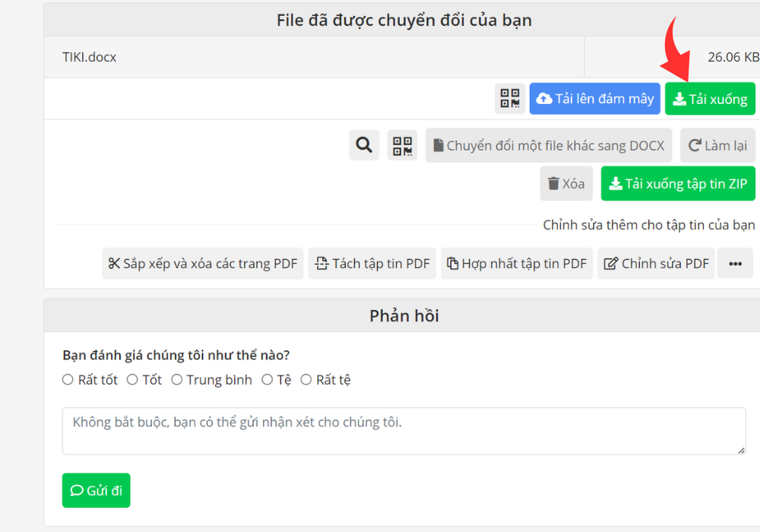Delete file with Xóa trash button
760x532 pixels.
point(566,184)
